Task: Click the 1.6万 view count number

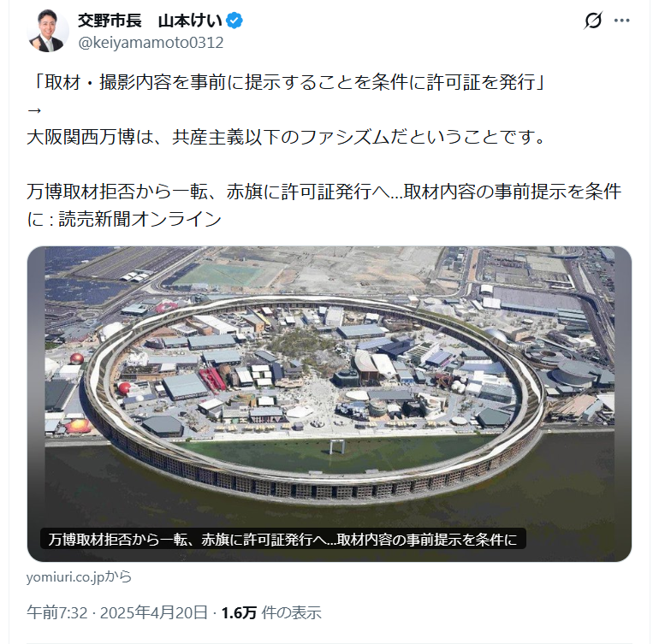Action: pos(239,613)
